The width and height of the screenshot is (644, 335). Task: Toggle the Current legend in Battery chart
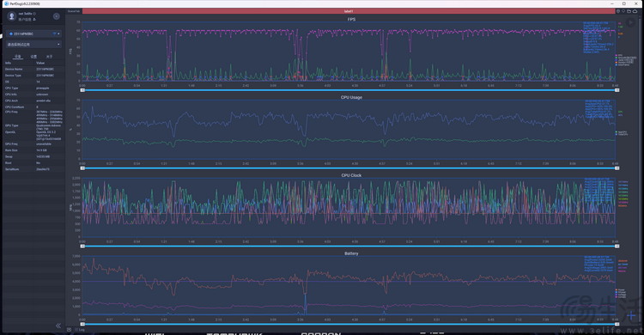tap(621, 296)
